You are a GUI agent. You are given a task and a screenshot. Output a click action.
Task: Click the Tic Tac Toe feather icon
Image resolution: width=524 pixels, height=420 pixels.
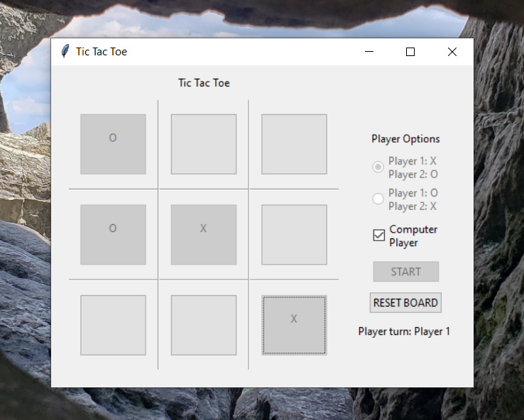(x=65, y=51)
